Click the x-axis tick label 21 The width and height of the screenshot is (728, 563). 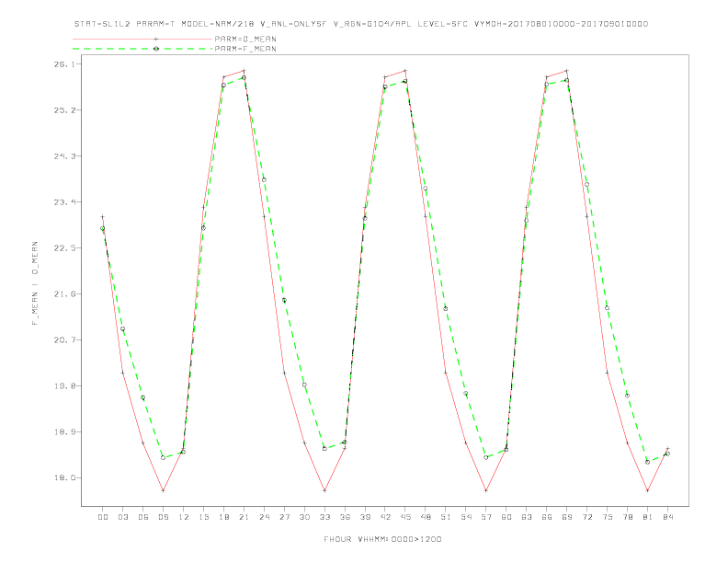coord(244,517)
